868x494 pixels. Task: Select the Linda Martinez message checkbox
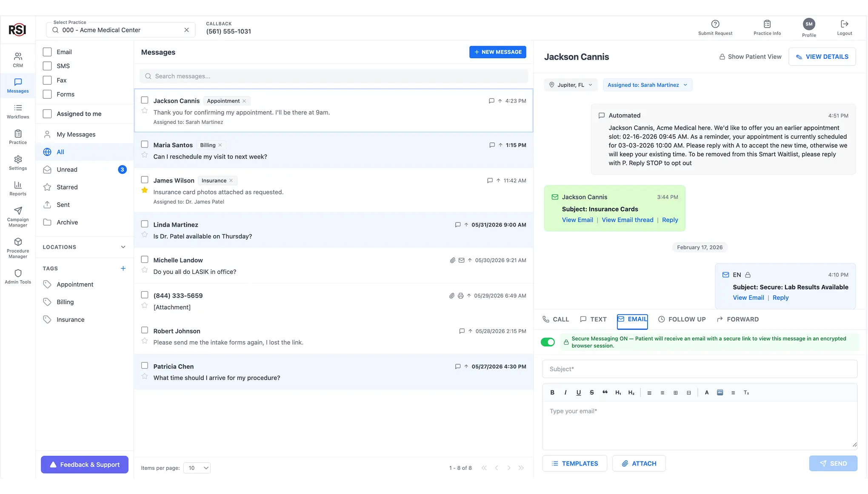pyautogui.click(x=145, y=224)
